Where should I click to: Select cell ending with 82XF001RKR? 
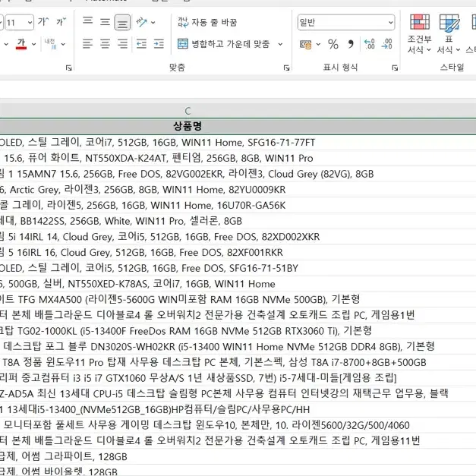point(238,253)
